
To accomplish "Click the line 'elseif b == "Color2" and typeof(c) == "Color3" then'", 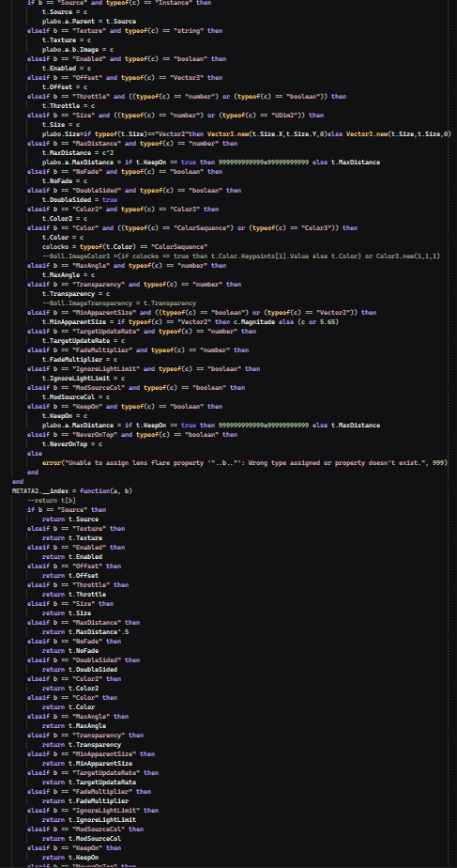I will pos(123,209).
